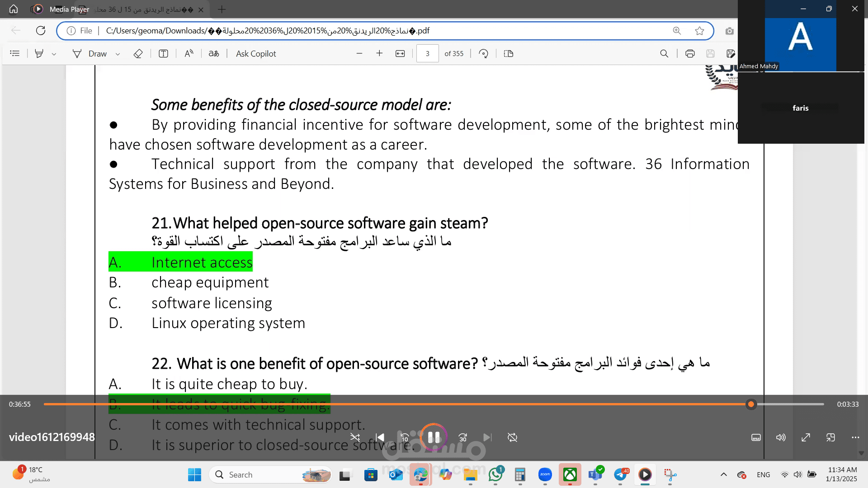Image resolution: width=868 pixels, height=488 pixels.
Task: Rotate the PDF page
Action: (x=483, y=54)
